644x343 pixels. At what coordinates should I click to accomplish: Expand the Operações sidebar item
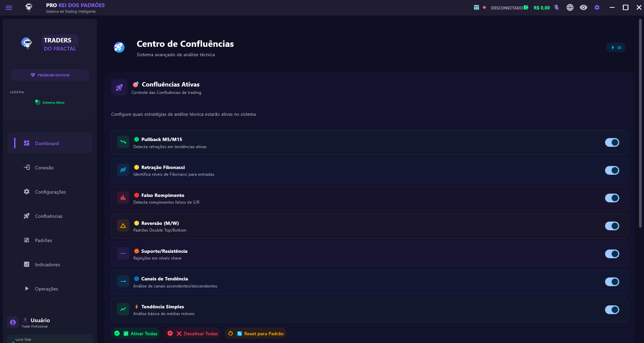coord(46,289)
